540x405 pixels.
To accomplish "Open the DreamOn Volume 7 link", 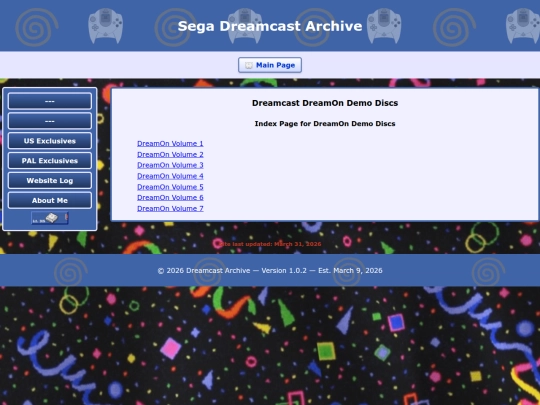I will pos(170,208).
